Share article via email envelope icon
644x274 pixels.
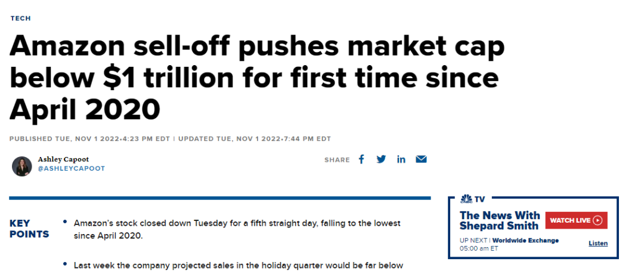[421, 159]
